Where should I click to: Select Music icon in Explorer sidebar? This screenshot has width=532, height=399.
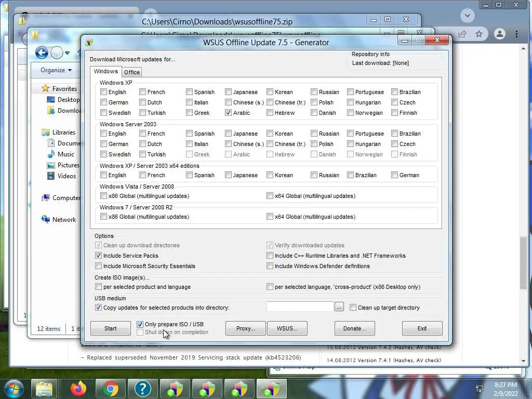click(51, 154)
